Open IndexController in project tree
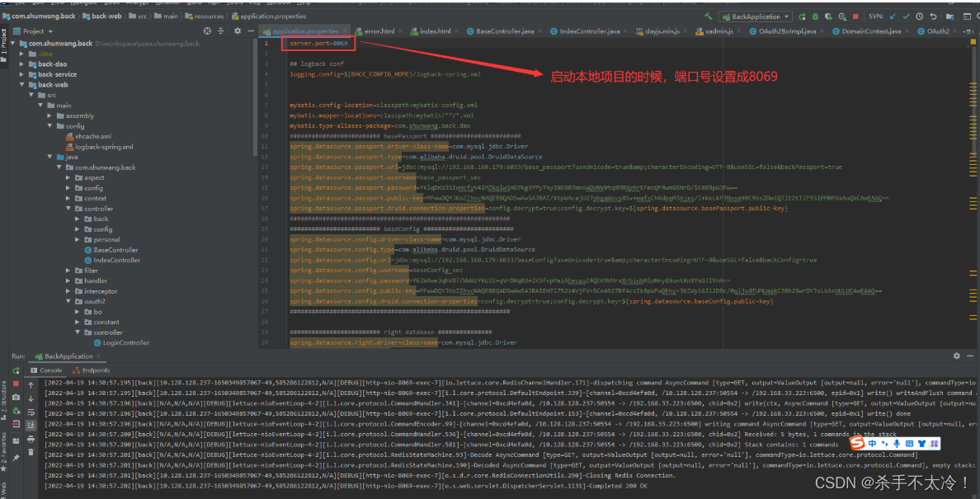Viewport: 980px width, 499px height. (112, 260)
